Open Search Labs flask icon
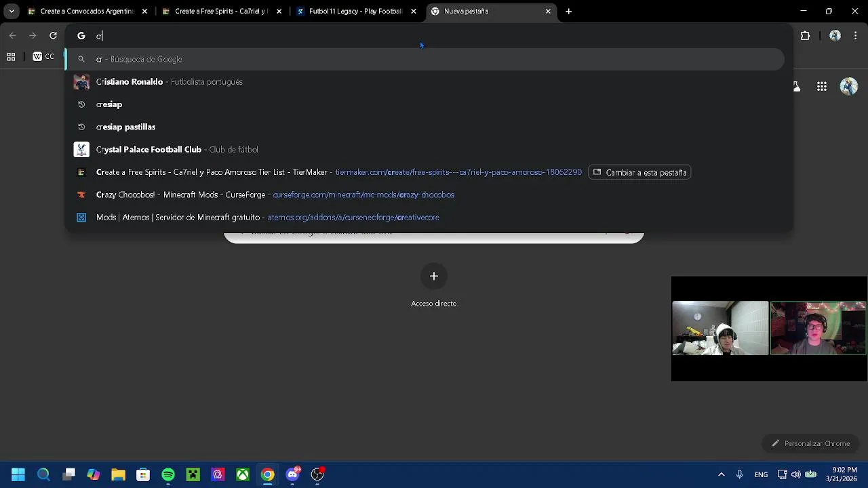Image resolution: width=868 pixels, height=488 pixels. [x=797, y=86]
